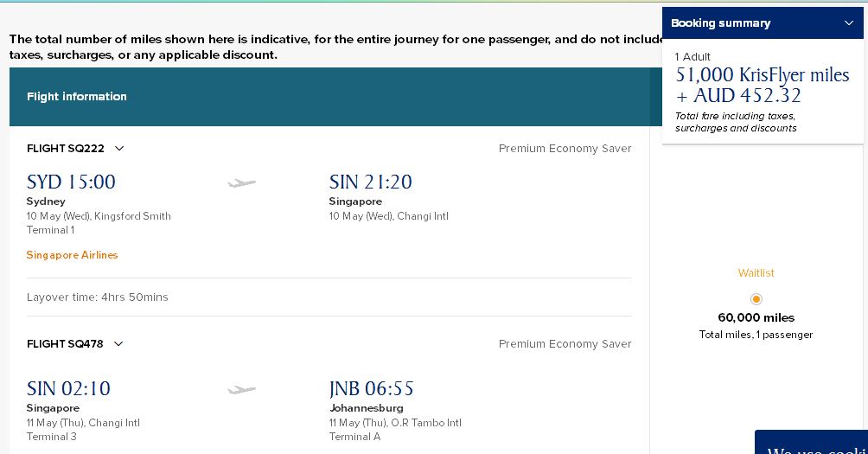Click the Flight information header bar

pos(335,97)
